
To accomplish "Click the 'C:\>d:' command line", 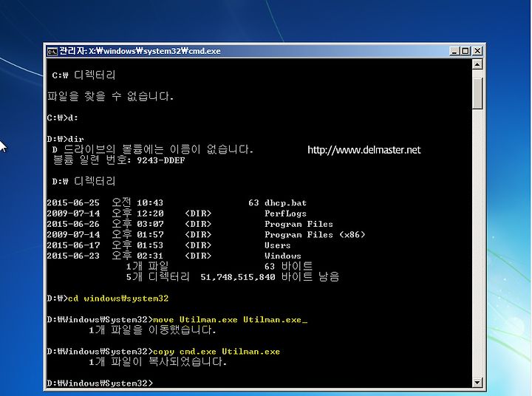I will (62, 117).
